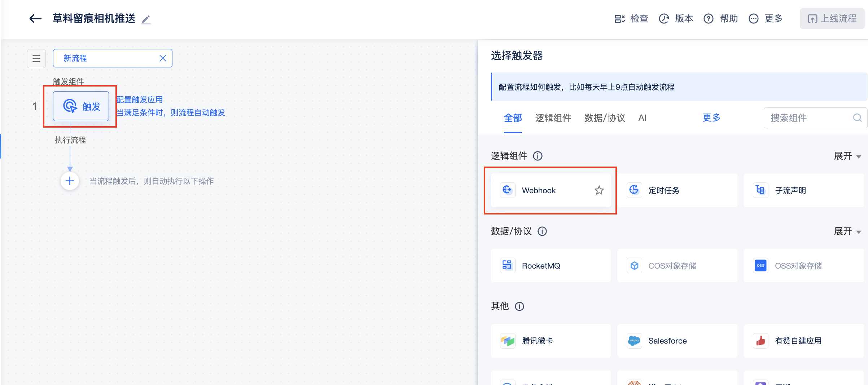868x385 pixels.
Task: Click the 子流声明 icon
Action: (x=760, y=190)
